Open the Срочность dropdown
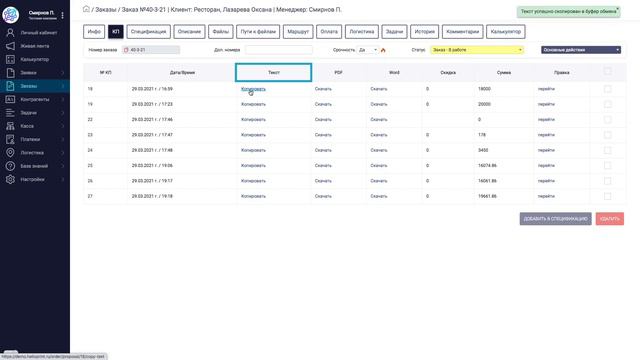The image size is (640, 360). pos(368,50)
